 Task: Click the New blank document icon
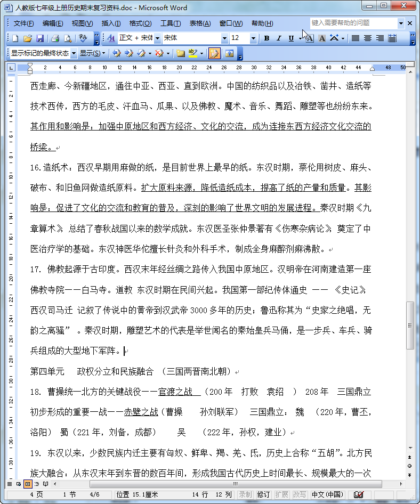pyautogui.click(x=15, y=38)
